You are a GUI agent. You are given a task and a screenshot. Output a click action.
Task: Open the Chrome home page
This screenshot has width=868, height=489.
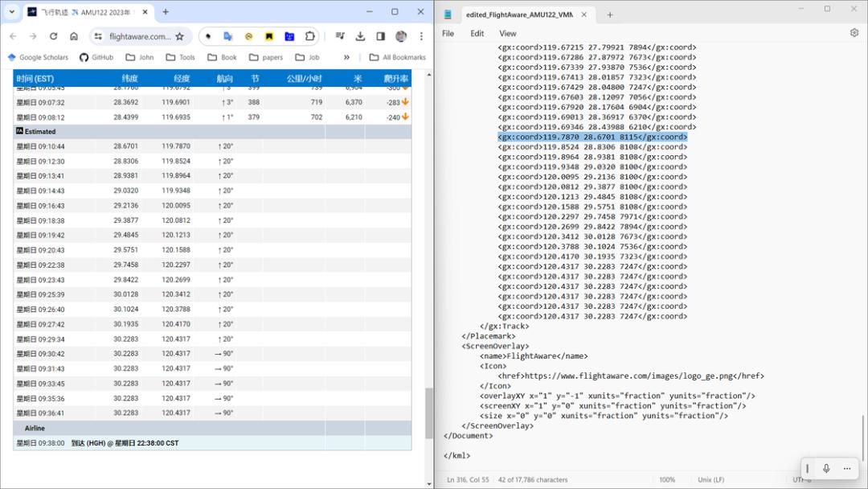pyautogui.click(x=74, y=36)
